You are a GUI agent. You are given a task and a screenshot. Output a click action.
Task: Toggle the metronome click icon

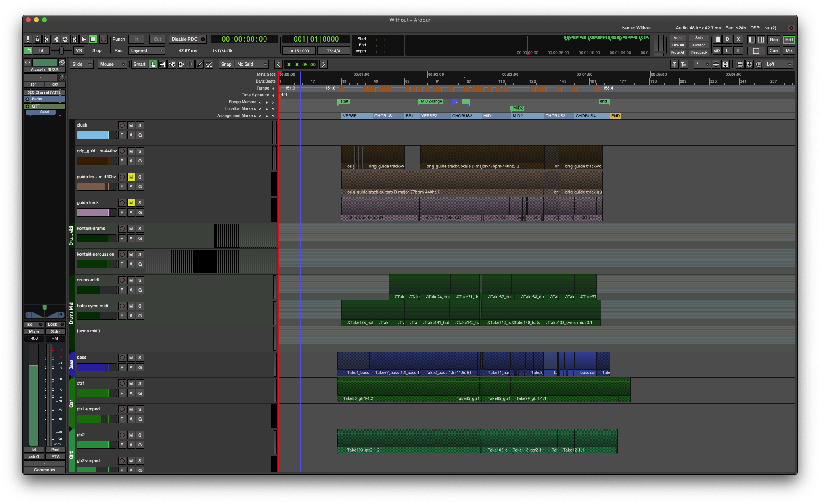[37, 39]
